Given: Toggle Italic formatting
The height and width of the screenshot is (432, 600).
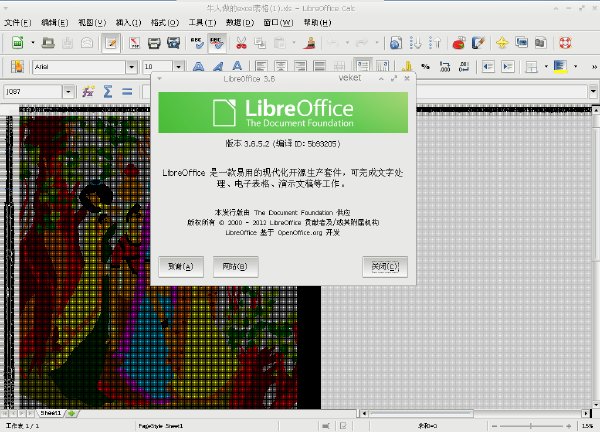Looking at the screenshot, I should [218, 67].
